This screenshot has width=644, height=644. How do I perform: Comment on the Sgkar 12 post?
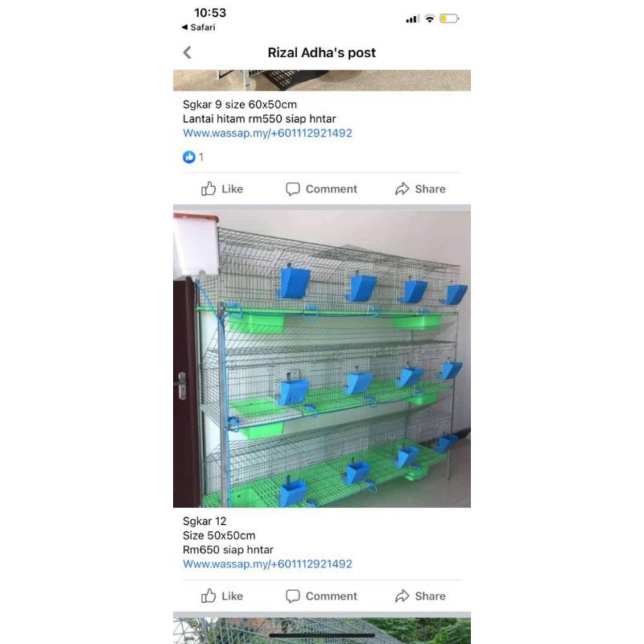[321, 596]
